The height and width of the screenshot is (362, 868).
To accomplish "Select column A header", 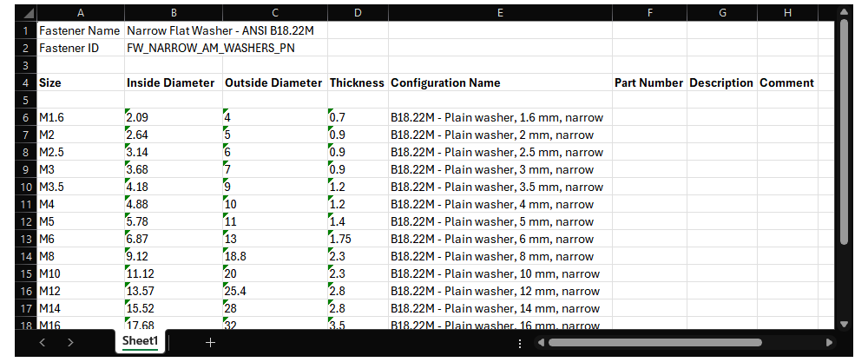I will pos(81,13).
